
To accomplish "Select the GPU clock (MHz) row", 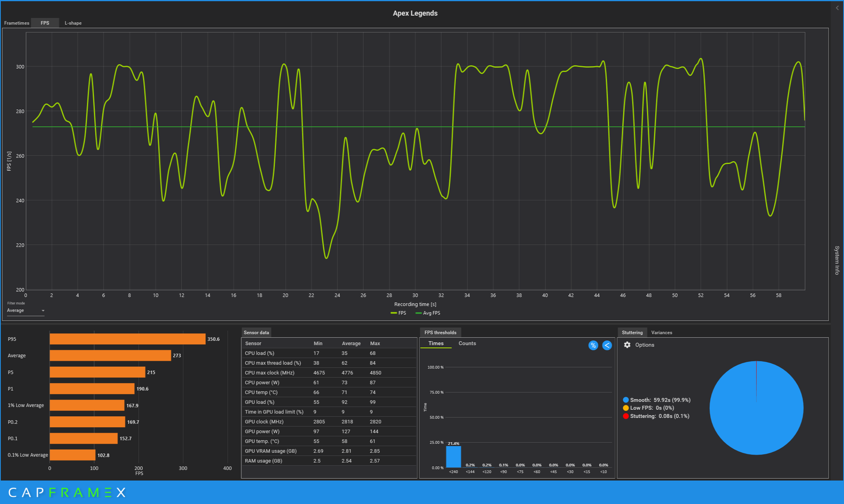I will point(329,422).
